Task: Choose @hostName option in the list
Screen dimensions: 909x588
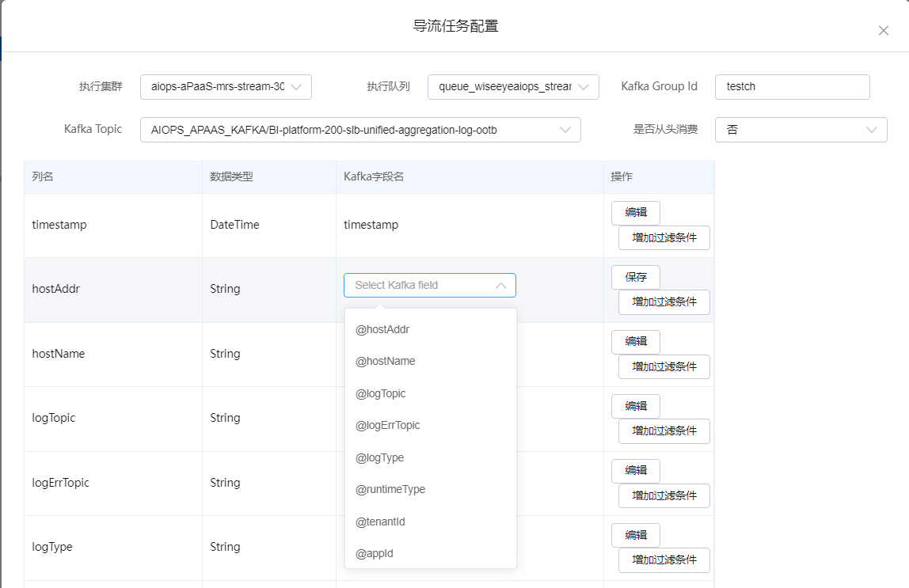Action: pos(386,361)
